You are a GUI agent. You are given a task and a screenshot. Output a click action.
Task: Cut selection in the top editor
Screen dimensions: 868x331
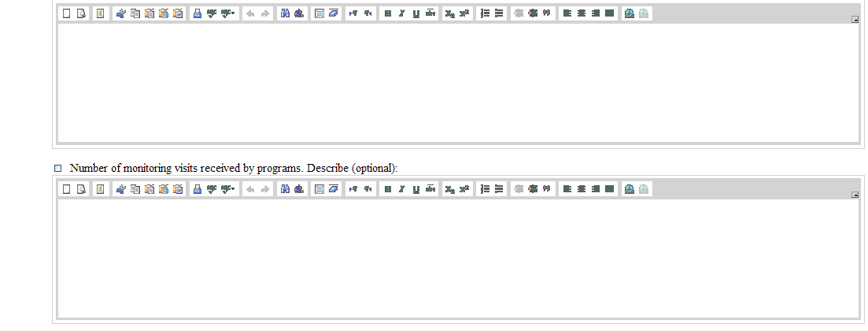(120, 13)
